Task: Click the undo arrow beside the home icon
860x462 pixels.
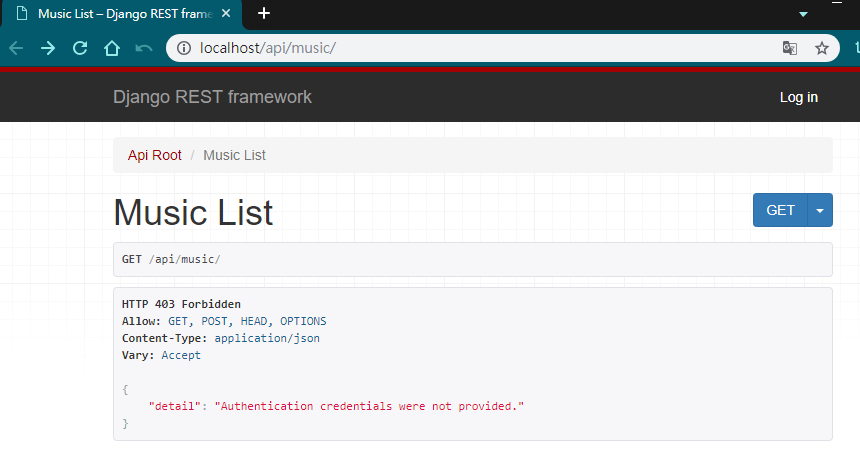Action: [x=144, y=48]
